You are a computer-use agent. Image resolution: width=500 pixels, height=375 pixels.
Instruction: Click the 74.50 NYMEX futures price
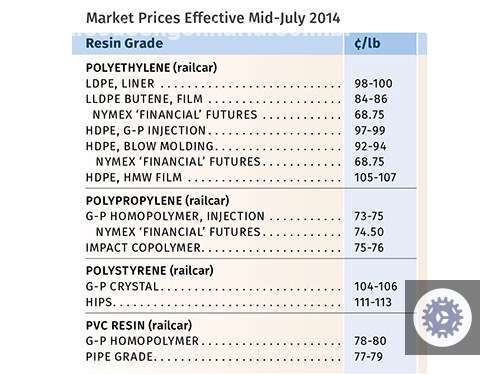pos(369,232)
